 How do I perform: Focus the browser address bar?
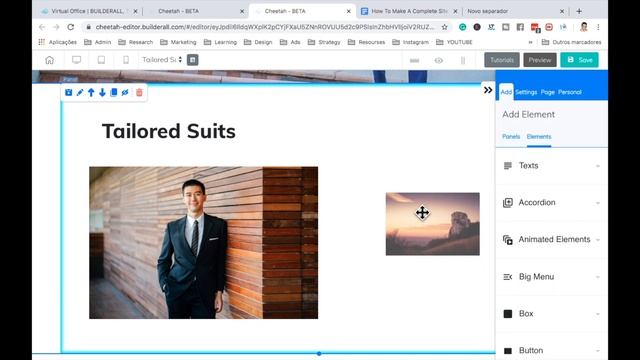(x=265, y=27)
